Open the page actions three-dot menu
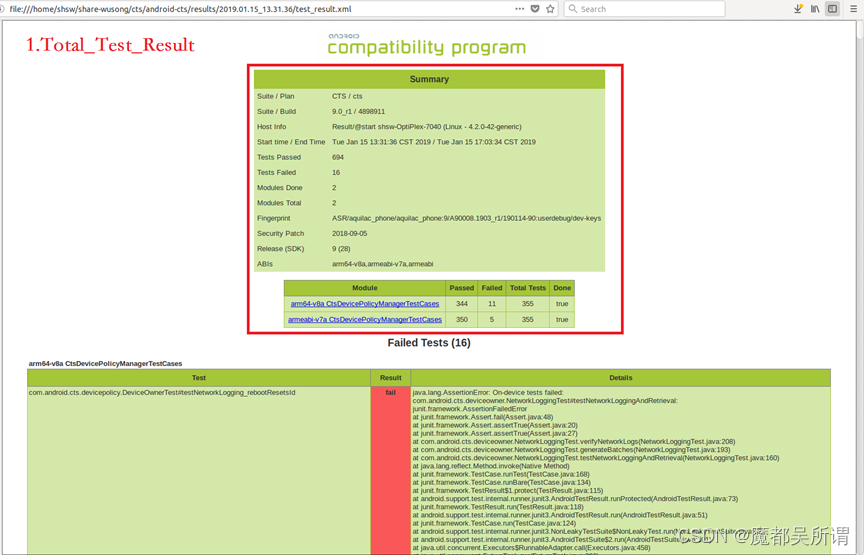864x555 pixels. (520, 9)
